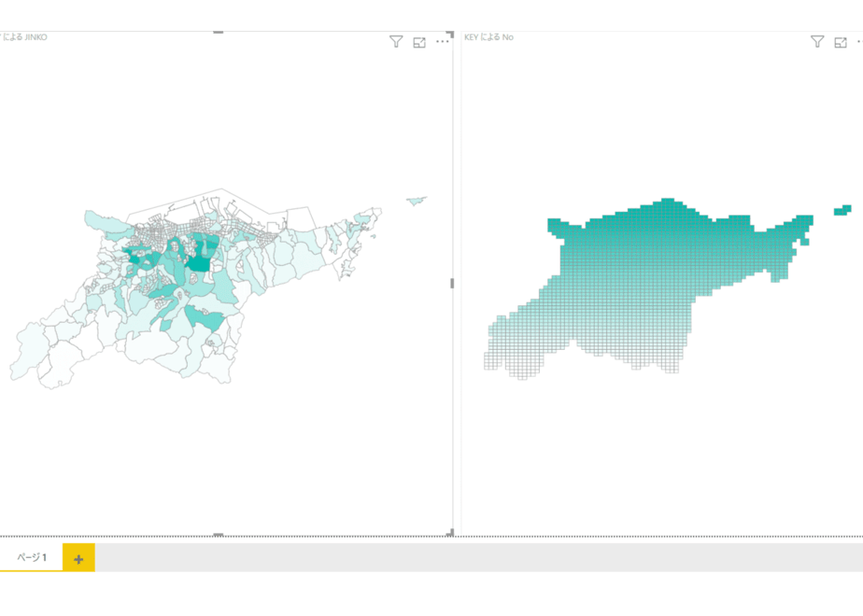The width and height of the screenshot is (863, 616).
Task: Select the KEY による No visual title
Action: [488, 37]
